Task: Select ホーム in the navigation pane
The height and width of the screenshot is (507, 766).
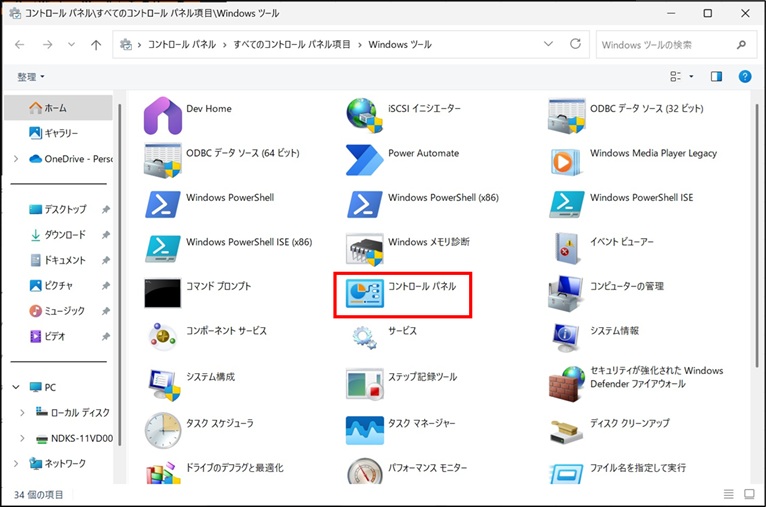Action: coord(56,107)
